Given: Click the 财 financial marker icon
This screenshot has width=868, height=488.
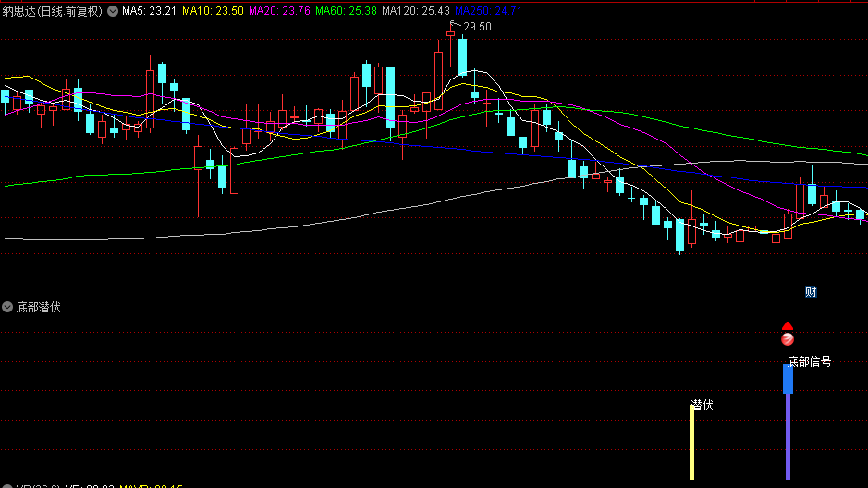Looking at the screenshot, I should click(811, 292).
